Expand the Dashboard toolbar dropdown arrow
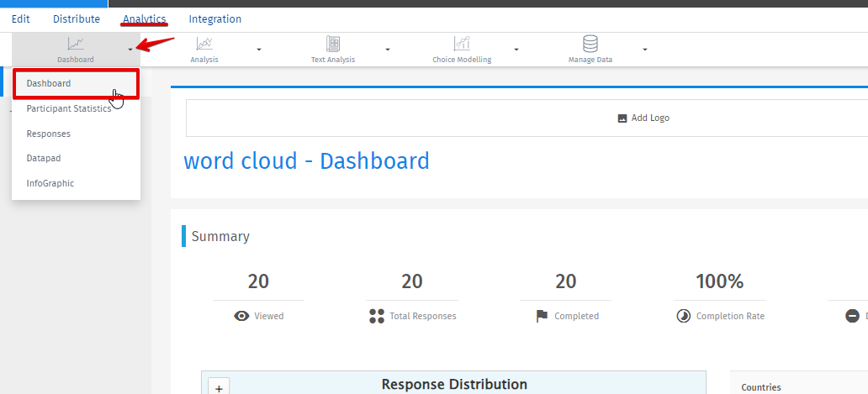The height and width of the screenshot is (394, 868). [130, 50]
